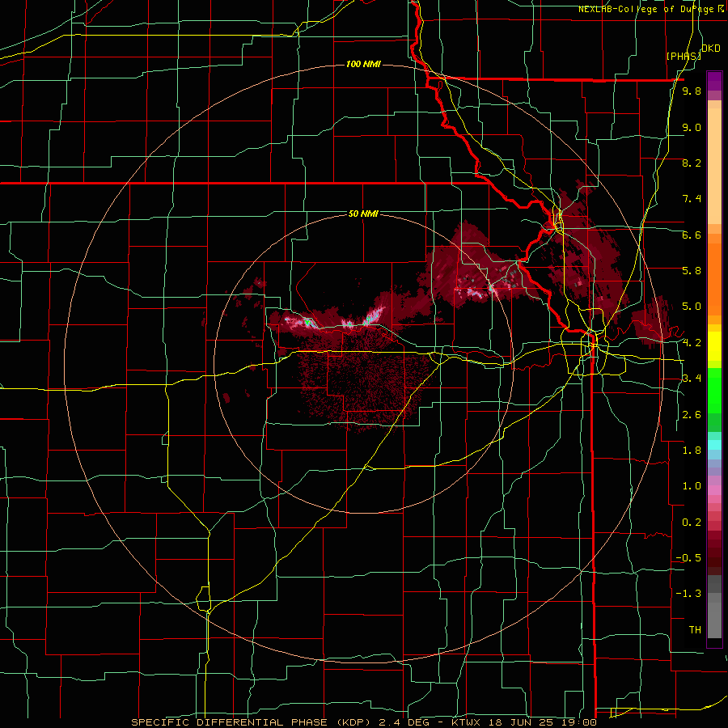Click the OKD label near the top right
The height and width of the screenshot is (728, 728).
(x=711, y=49)
